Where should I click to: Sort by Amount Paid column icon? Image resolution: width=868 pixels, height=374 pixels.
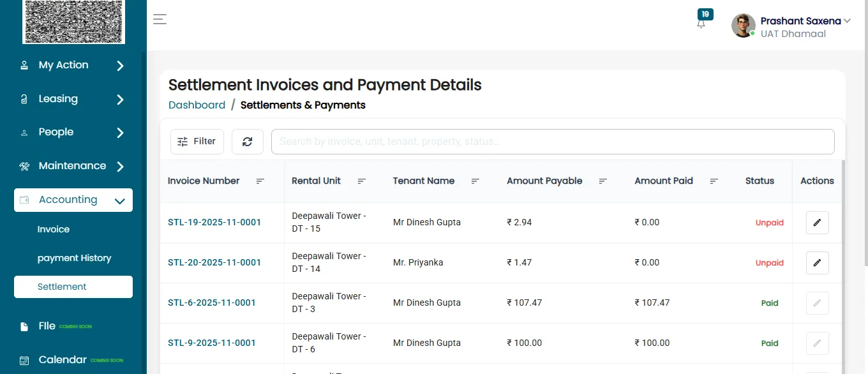coord(714,181)
